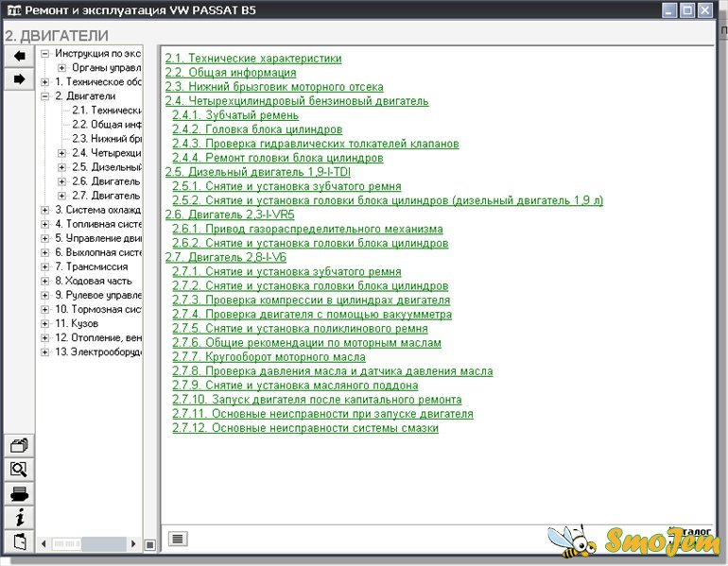728x566 pixels.
Task: Select '2.1. Технически' in the tree
Action: (106, 110)
